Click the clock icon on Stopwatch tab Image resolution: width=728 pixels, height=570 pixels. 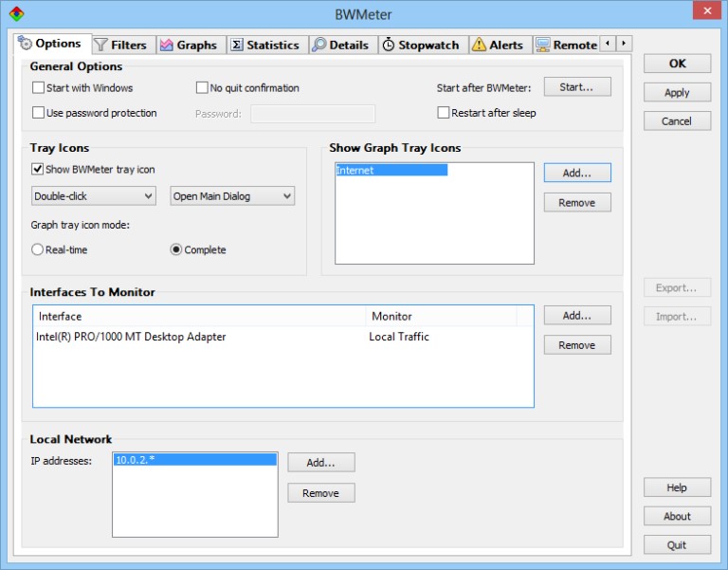[x=388, y=46]
